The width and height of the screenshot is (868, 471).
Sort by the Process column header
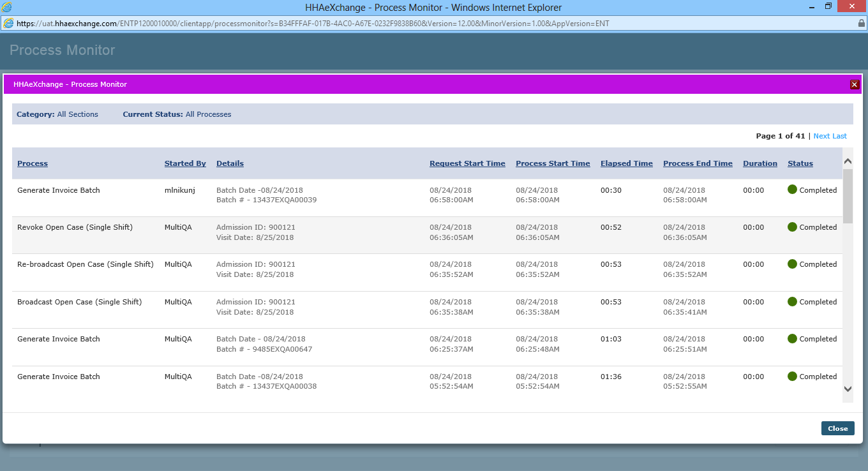33,163
